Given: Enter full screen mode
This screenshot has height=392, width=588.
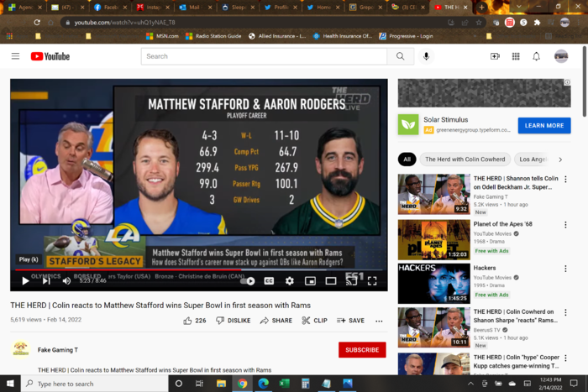Looking at the screenshot, I should tap(372, 280).
